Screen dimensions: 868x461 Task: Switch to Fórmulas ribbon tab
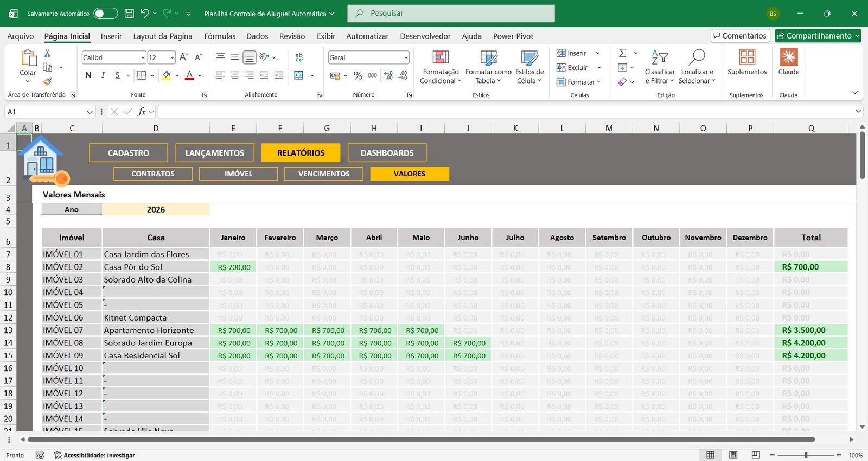(220, 36)
